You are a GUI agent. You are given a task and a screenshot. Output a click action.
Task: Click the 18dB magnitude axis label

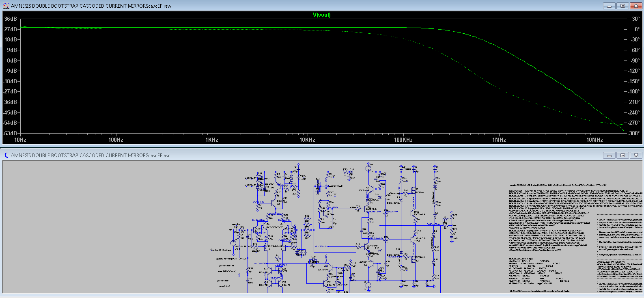pos(11,40)
